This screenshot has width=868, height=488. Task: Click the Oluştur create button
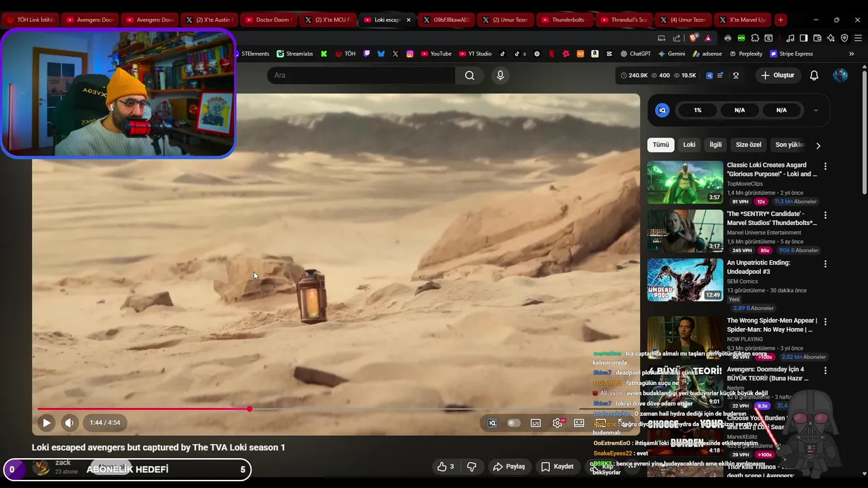(777, 75)
